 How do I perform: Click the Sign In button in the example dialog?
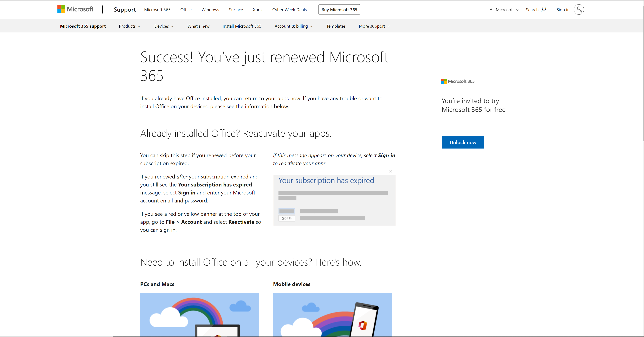pos(287,218)
